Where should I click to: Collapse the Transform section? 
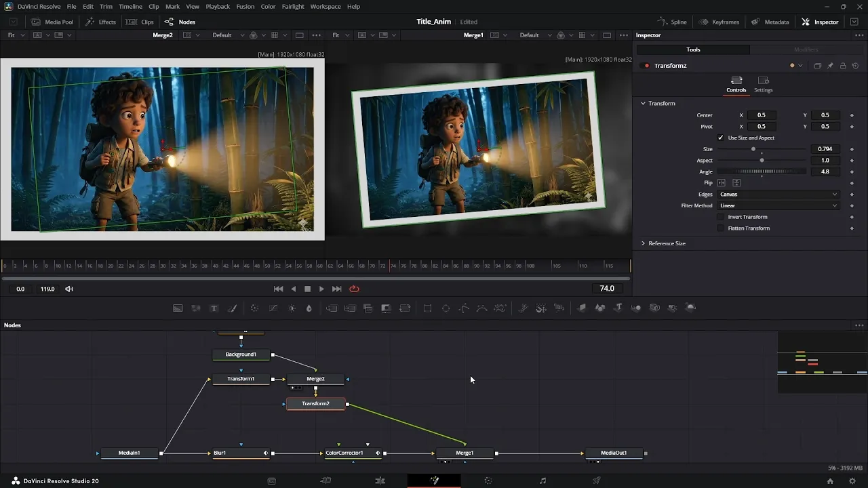click(643, 104)
